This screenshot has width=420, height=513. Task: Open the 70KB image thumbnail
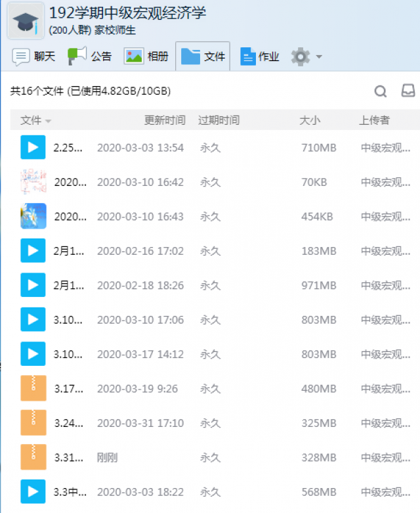point(33,182)
